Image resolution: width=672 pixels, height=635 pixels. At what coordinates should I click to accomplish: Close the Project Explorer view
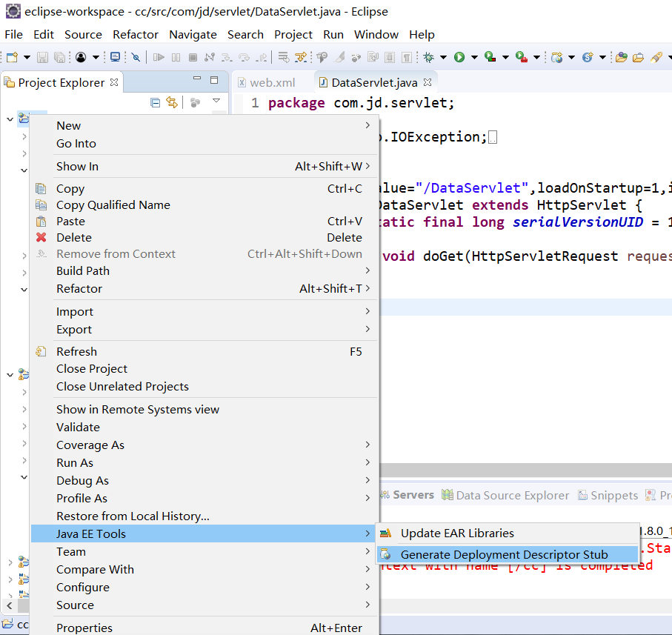pos(114,82)
